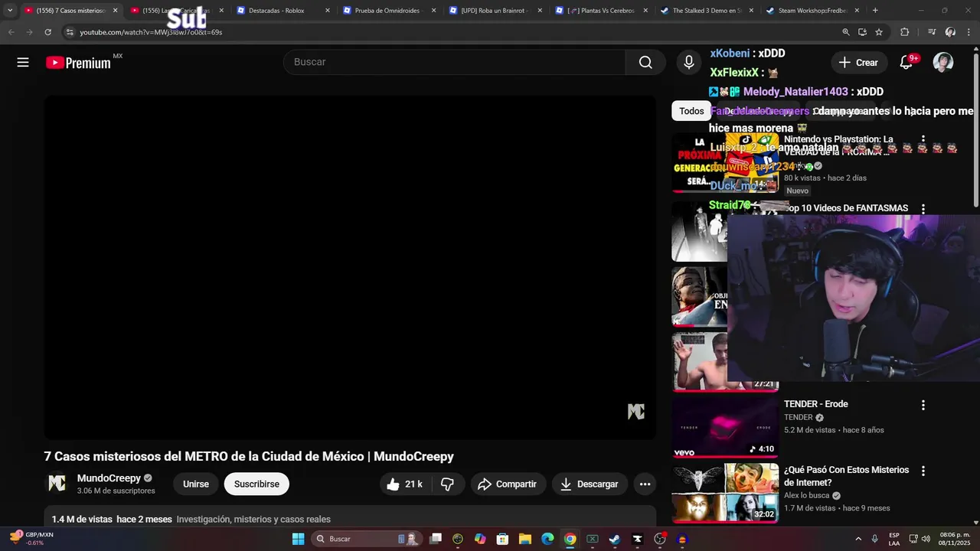Open options for Top 10 Videos De FANTASMAS
The image size is (980, 551).
[x=923, y=209]
